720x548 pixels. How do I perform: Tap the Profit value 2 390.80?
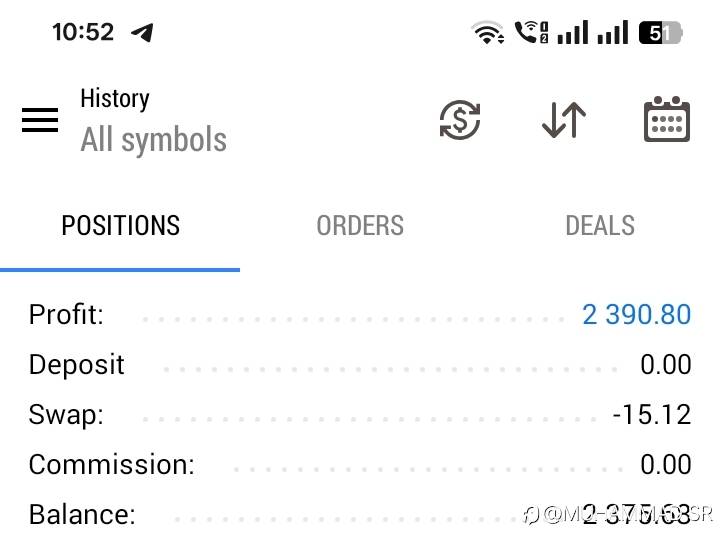pyautogui.click(x=636, y=315)
